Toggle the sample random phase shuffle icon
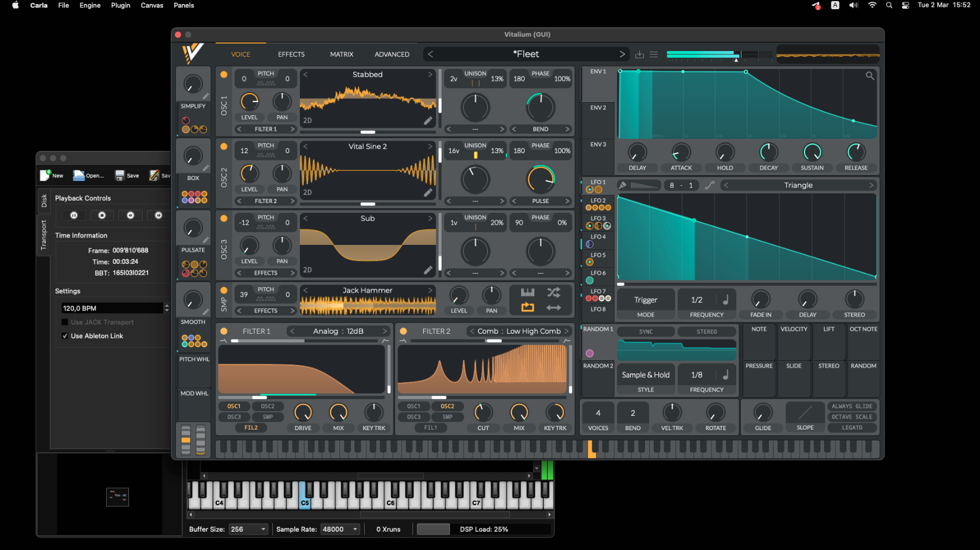This screenshot has width=980, height=550. tap(553, 292)
